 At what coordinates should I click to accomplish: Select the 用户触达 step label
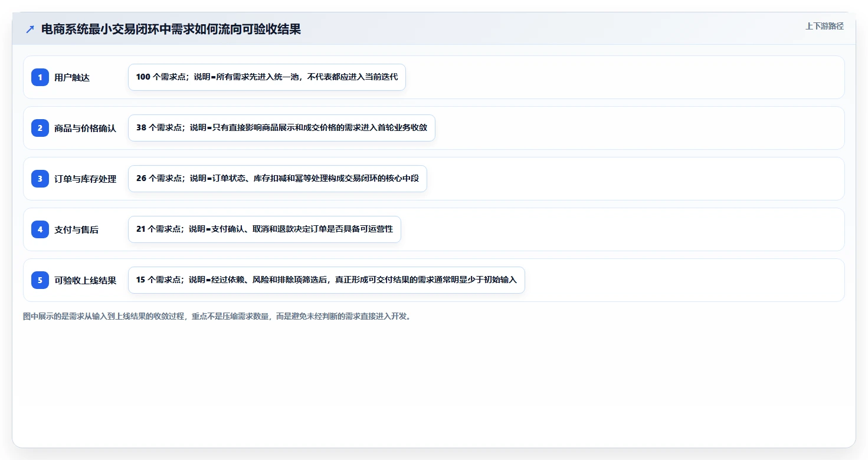pyautogui.click(x=72, y=77)
